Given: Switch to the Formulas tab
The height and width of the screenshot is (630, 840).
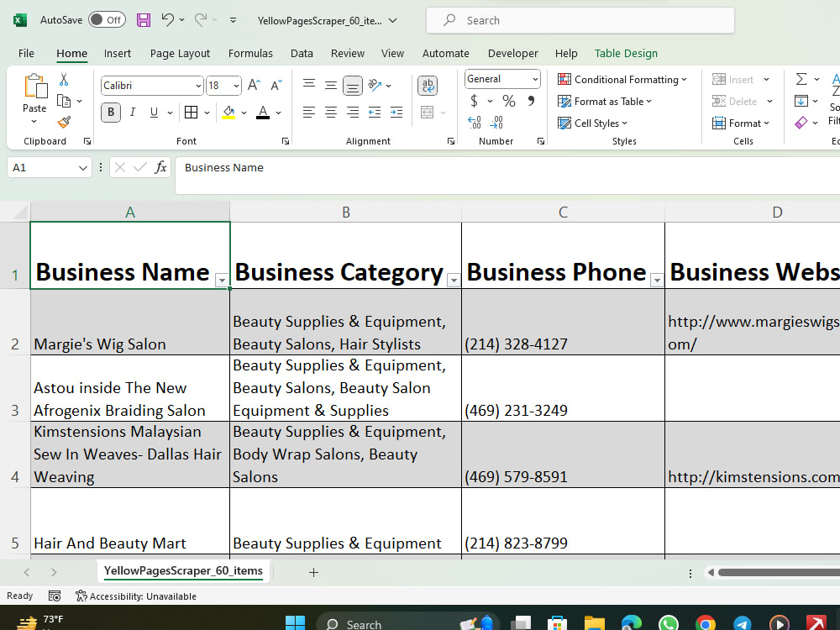Looking at the screenshot, I should tap(250, 53).
